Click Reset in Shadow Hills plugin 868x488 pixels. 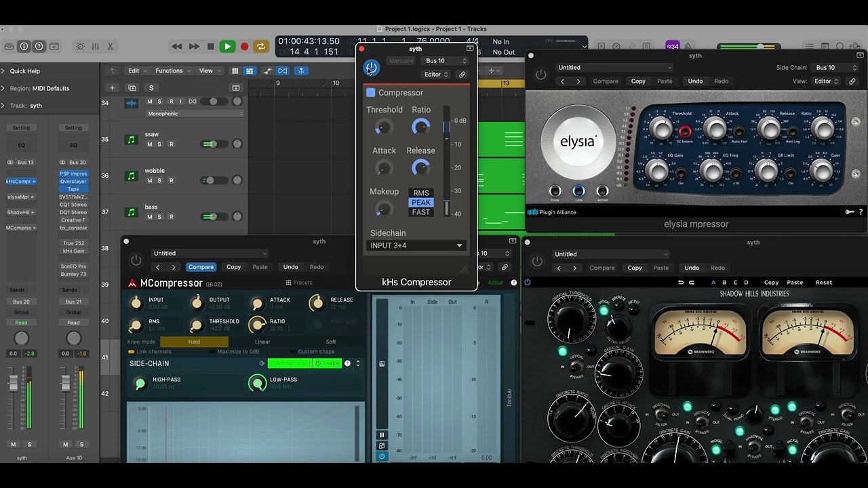coord(824,283)
